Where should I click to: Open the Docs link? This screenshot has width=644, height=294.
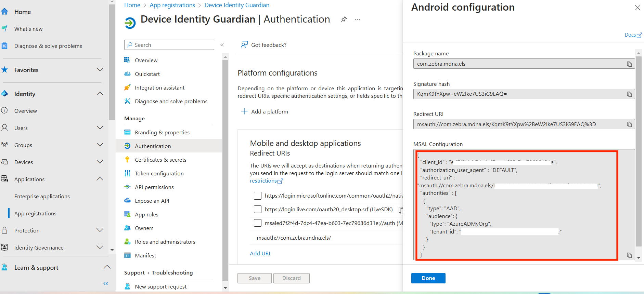click(x=633, y=35)
